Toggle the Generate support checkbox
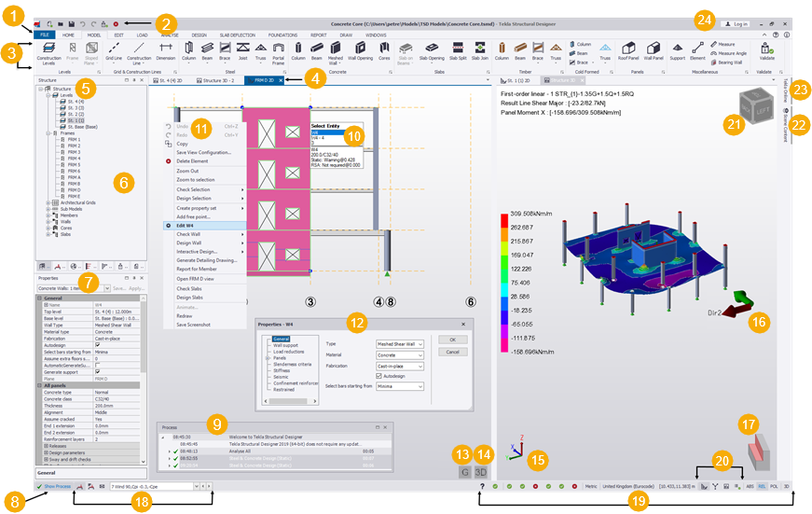 [97, 371]
